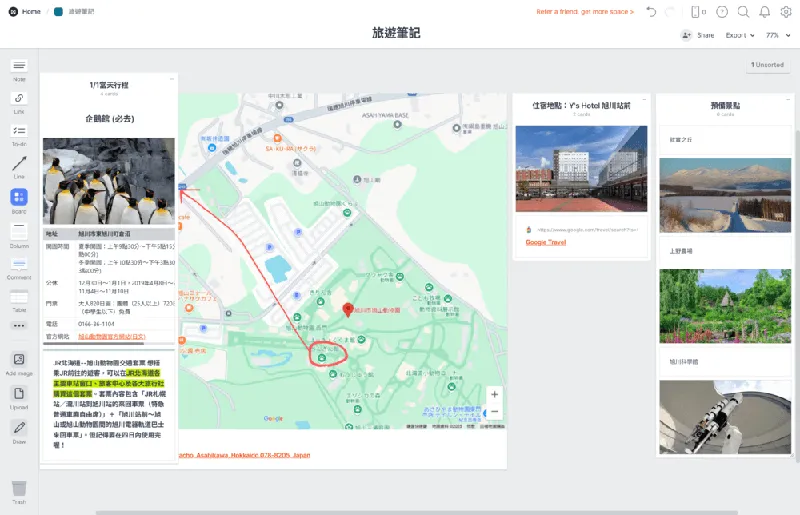The image size is (800, 515).
Task: Click the board title 旅遊筆記
Action: pos(396,33)
